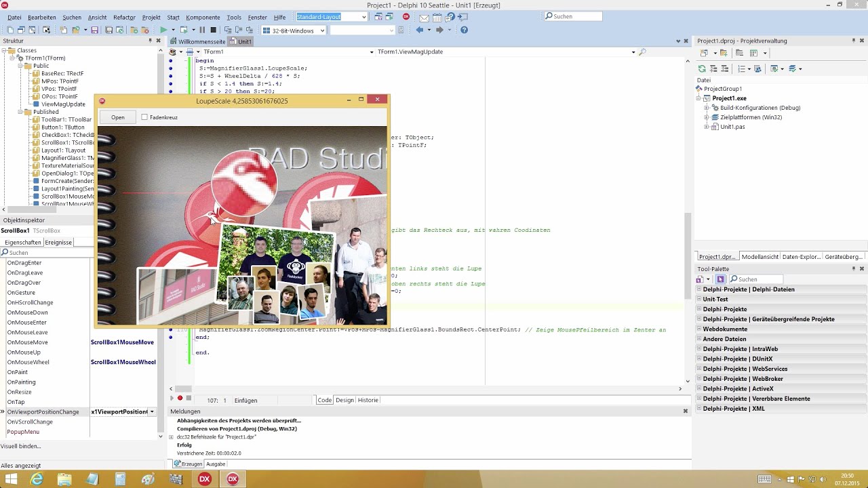Click the Open file folder toolbar icon
This screenshot has height=488, width=868.
point(76,30)
